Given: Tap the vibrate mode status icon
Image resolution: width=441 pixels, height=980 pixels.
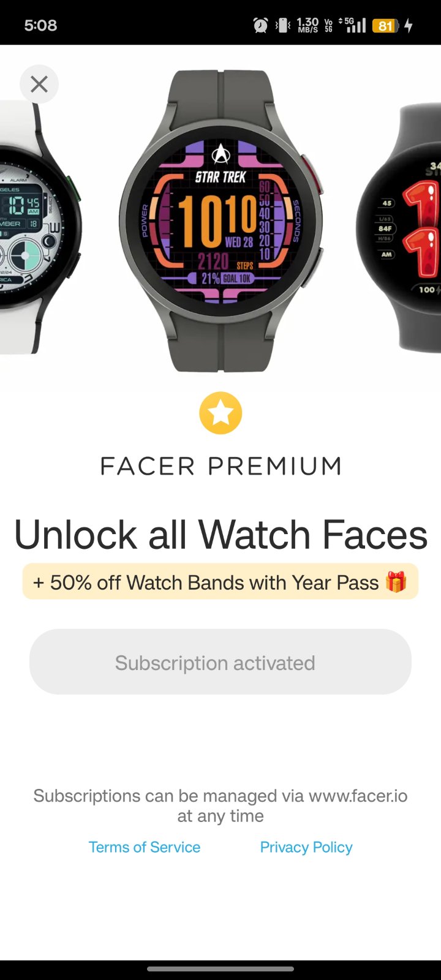Looking at the screenshot, I should (x=282, y=25).
